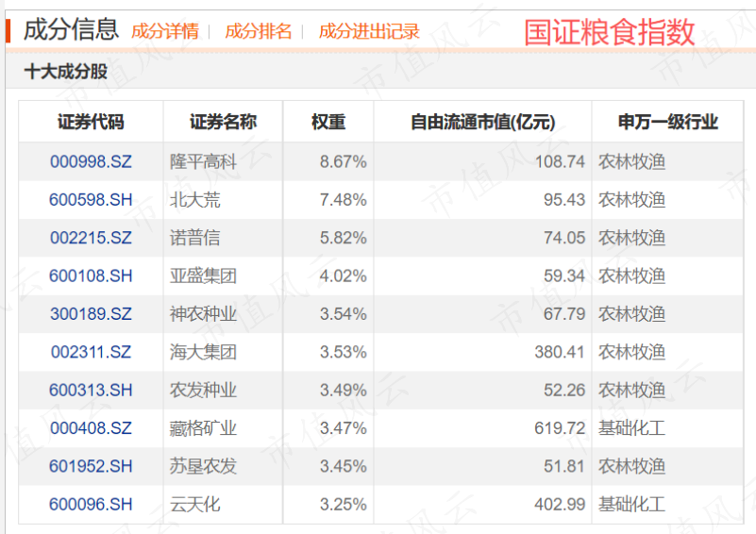Click the weight value 8.67%
The height and width of the screenshot is (534, 756).
(344, 161)
